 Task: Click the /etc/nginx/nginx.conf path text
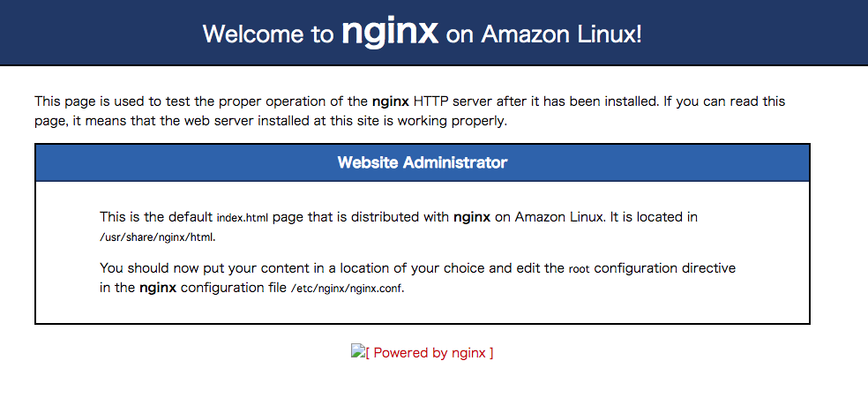pos(347,289)
